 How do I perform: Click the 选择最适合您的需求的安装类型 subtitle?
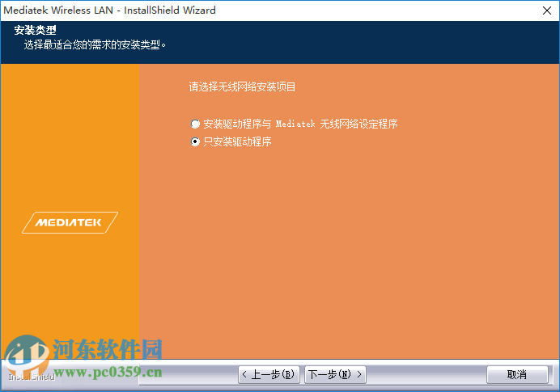[95, 45]
